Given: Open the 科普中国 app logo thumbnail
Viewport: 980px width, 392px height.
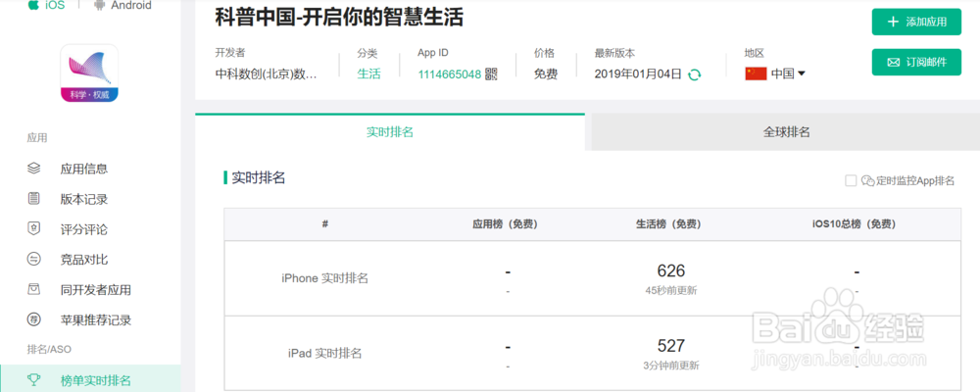Looking at the screenshot, I should pyautogui.click(x=89, y=73).
